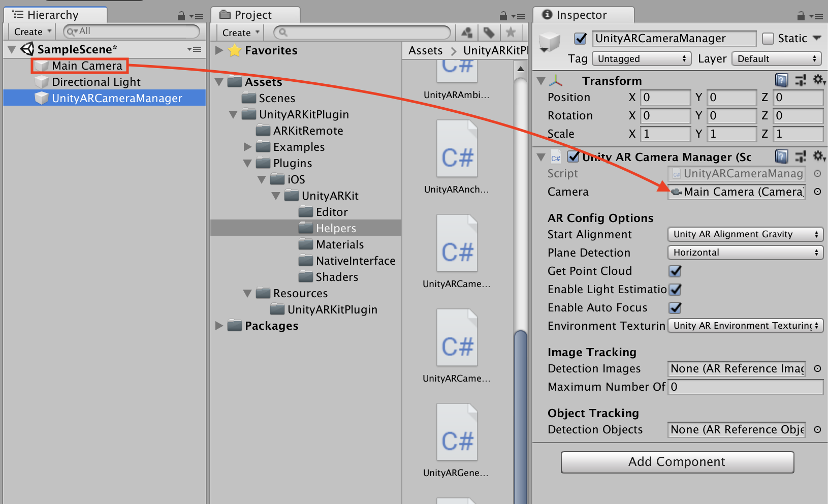The image size is (828, 504).
Task: Expand the Examples folder in Project tree
Action: point(247,147)
